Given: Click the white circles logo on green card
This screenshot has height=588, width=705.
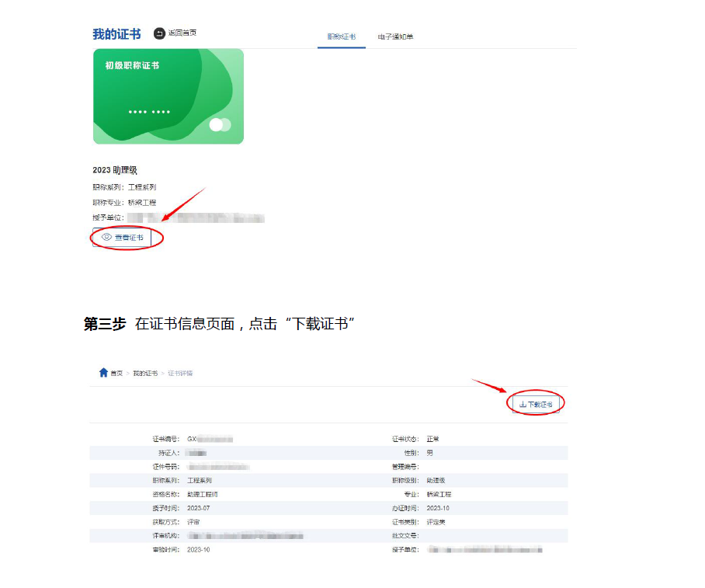Looking at the screenshot, I should (220, 124).
